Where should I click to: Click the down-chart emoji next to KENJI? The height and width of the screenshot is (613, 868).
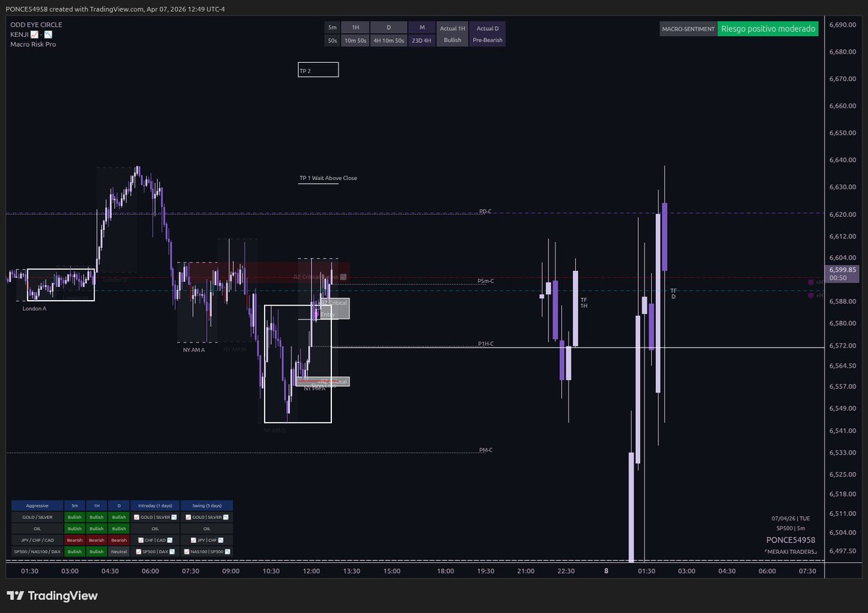[48, 35]
